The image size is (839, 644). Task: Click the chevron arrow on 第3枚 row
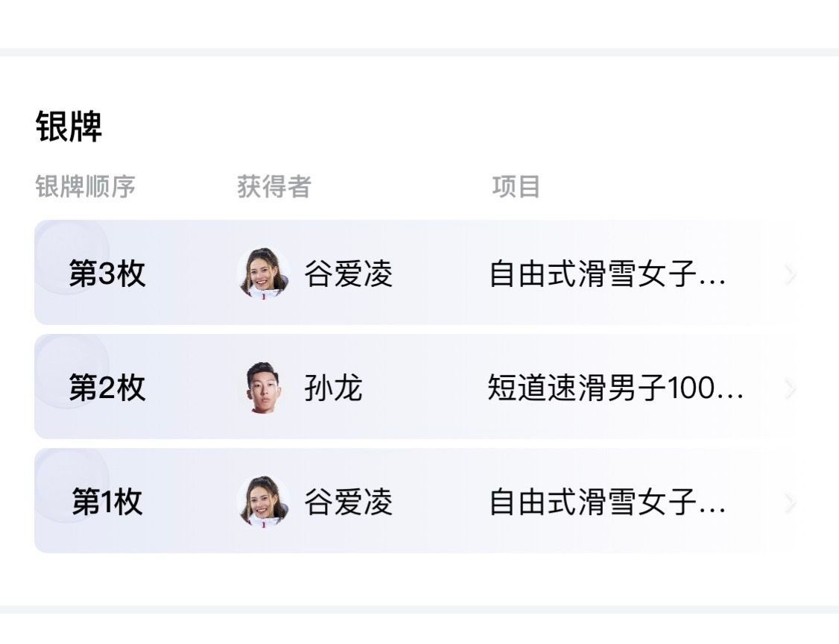click(791, 274)
